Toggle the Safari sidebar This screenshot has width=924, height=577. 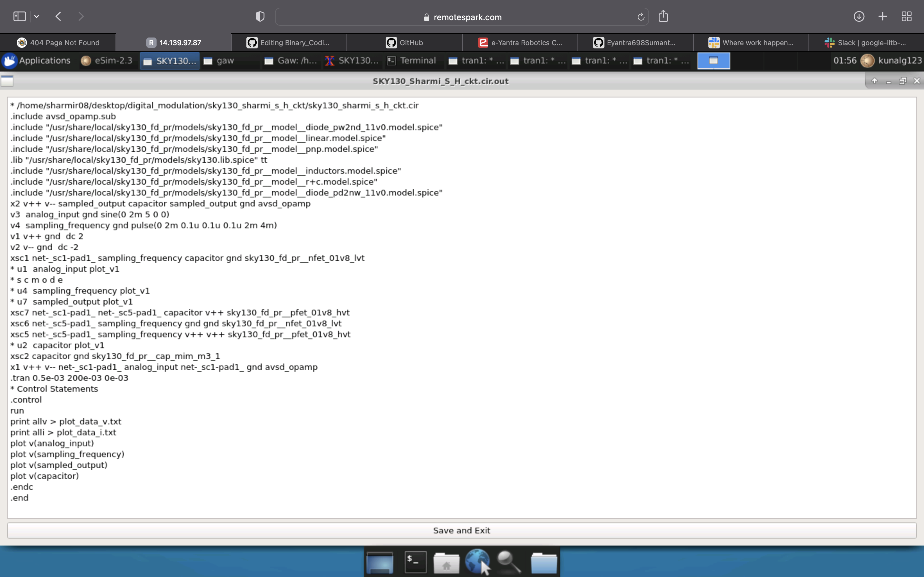click(19, 16)
